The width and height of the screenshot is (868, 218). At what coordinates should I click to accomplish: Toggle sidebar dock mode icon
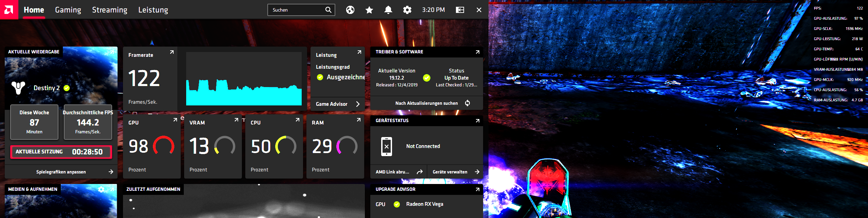click(x=460, y=10)
